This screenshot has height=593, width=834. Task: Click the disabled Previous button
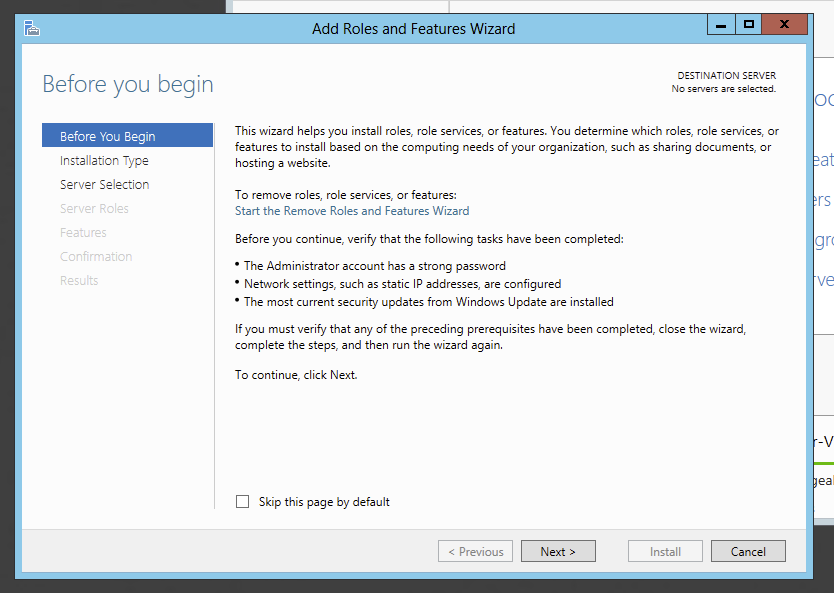(475, 551)
